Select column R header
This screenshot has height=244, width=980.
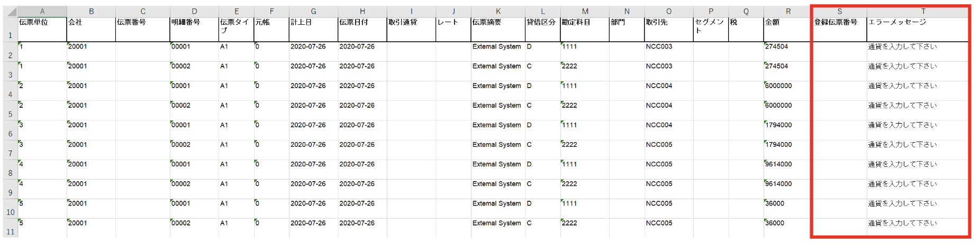click(788, 11)
